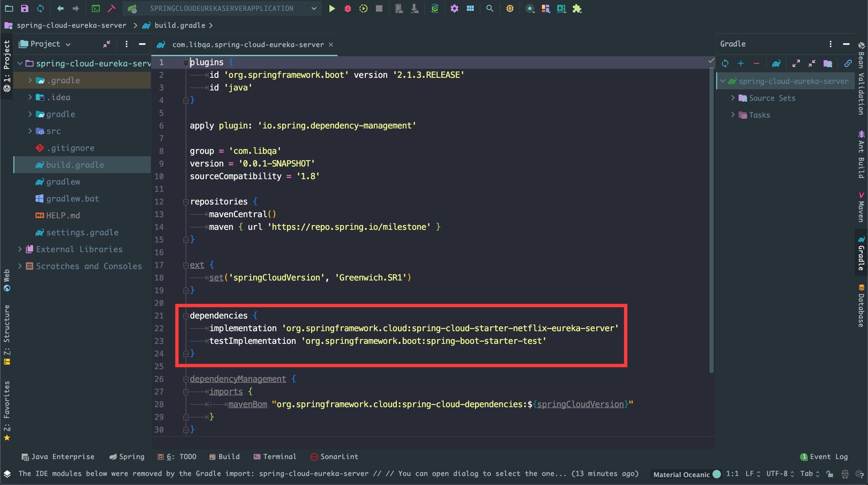Open Gradle panel three-dot options
The width and height of the screenshot is (868, 485).
[x=831, y=44]
